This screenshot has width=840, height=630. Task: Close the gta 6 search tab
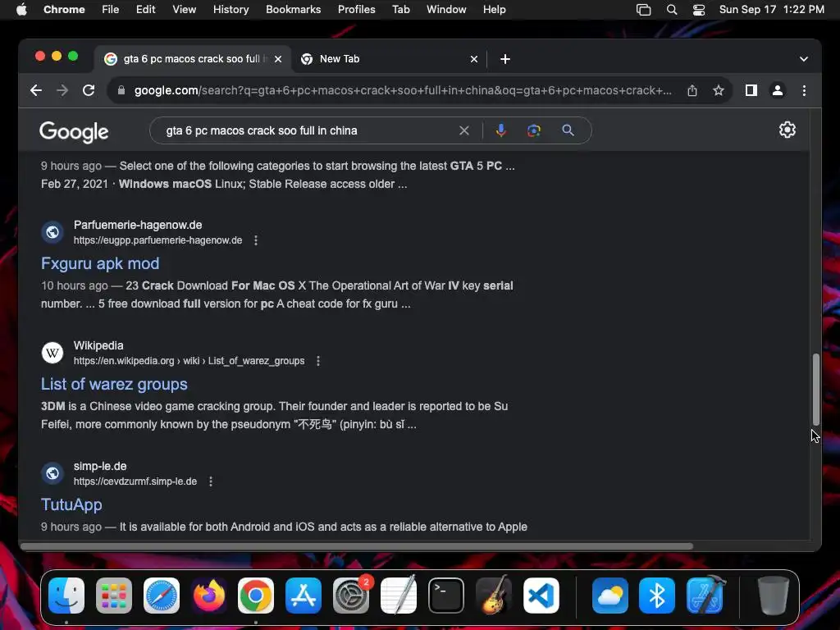[278, 59]
